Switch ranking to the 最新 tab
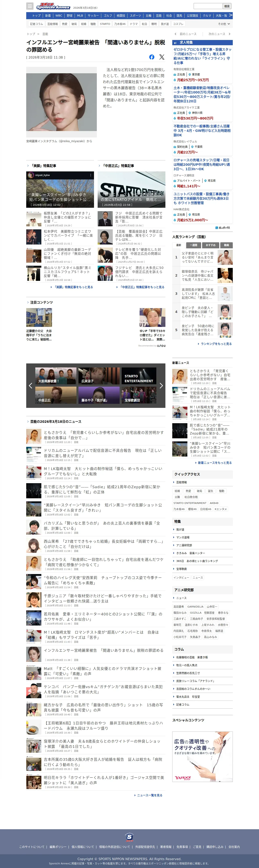 pos(179,245)
